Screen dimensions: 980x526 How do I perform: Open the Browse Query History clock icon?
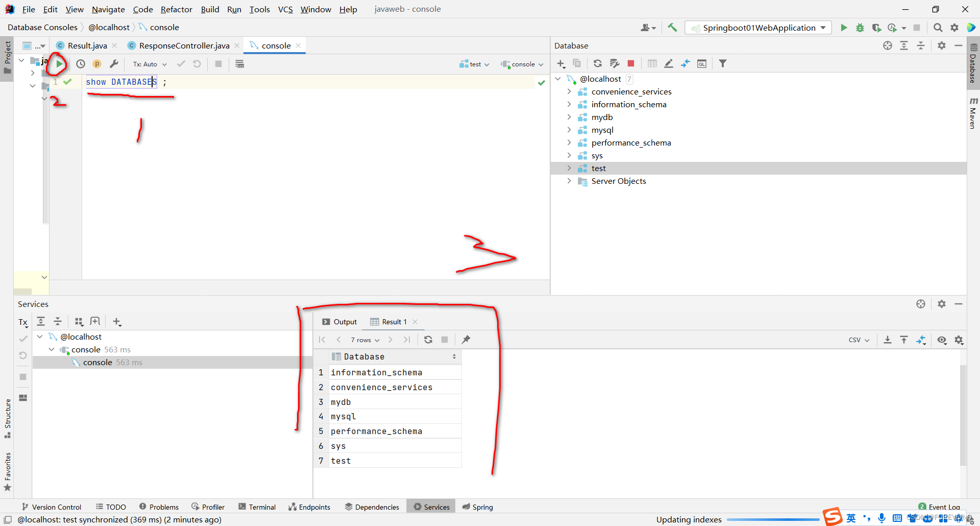tap(81, 64)
